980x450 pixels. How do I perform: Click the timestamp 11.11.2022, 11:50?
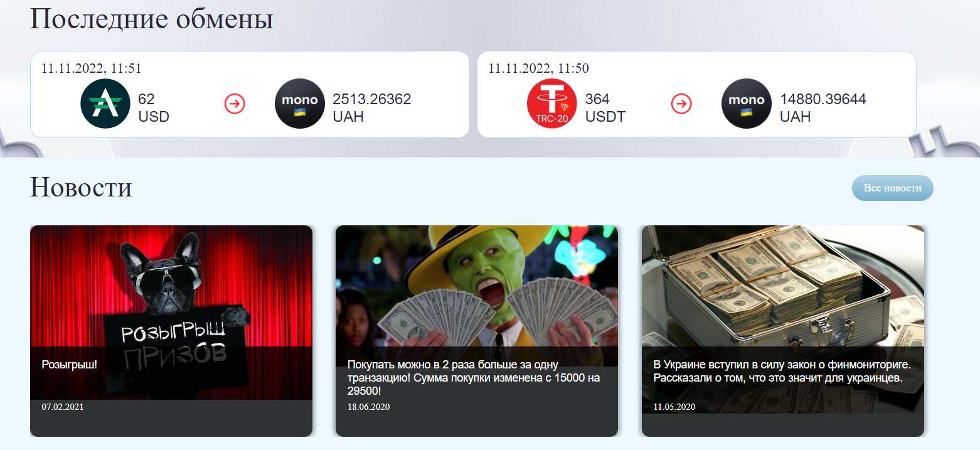tap(538, 68)
